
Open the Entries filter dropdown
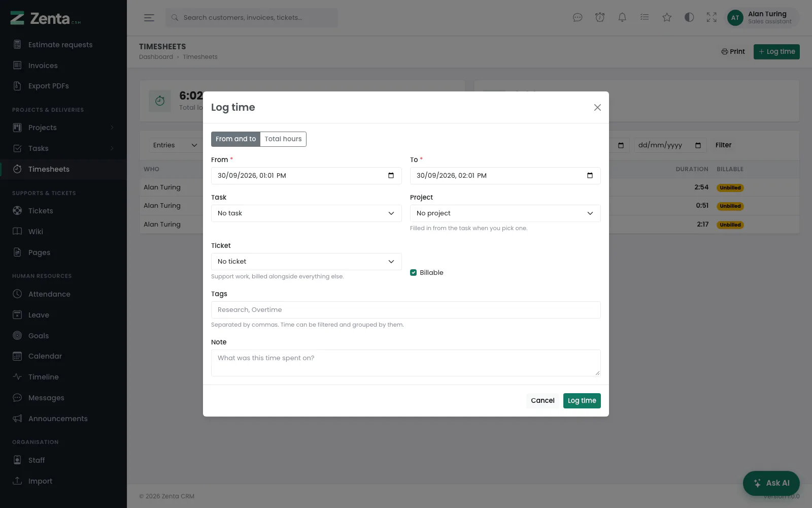(x=175, y=145)
